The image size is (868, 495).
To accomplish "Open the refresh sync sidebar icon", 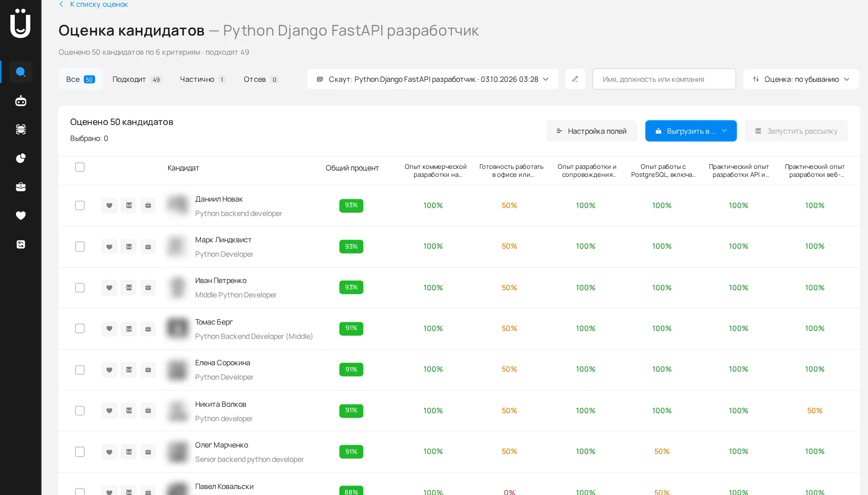I will tap(21, 244).
